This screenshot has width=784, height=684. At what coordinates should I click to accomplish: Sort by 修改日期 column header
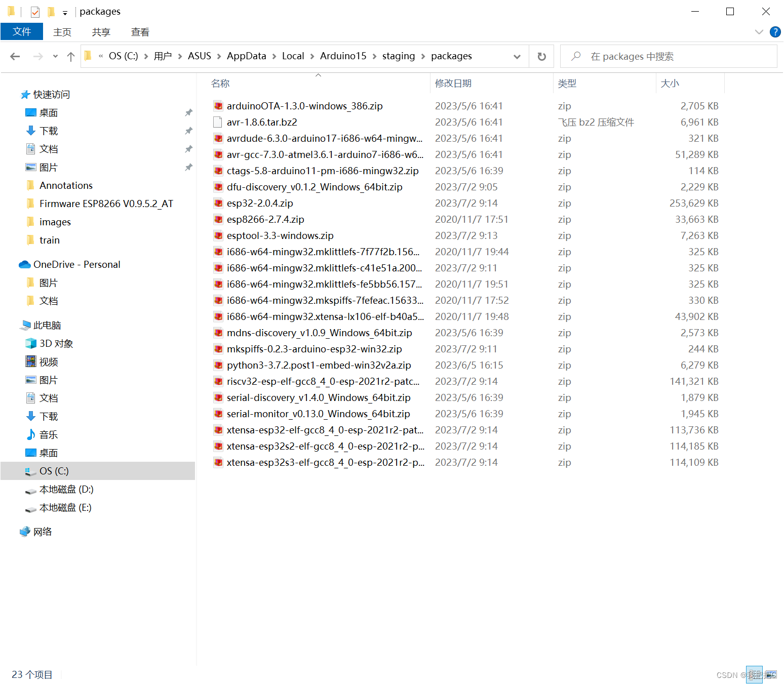453,83
